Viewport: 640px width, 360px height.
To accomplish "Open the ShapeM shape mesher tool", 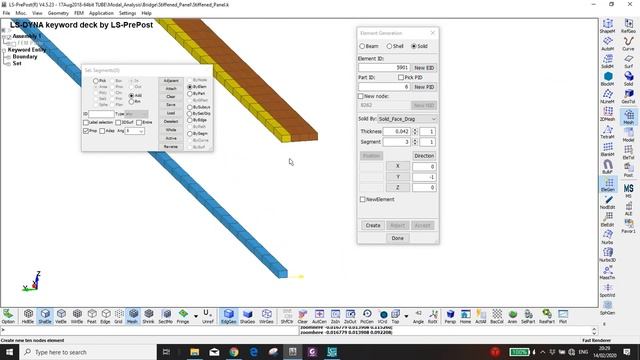I will pos(607,26).
